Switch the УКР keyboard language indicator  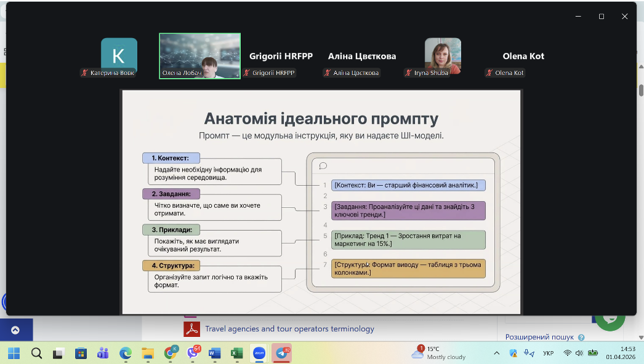[548, 354]
